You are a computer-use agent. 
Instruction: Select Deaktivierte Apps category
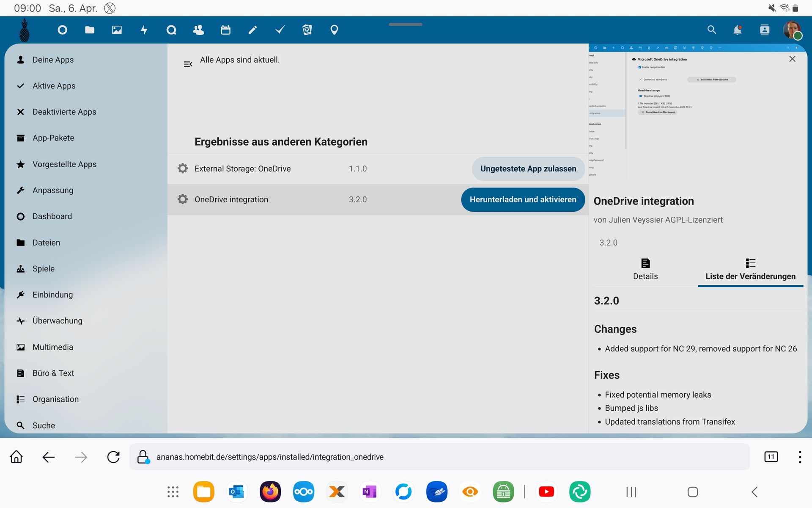[86, 112]
